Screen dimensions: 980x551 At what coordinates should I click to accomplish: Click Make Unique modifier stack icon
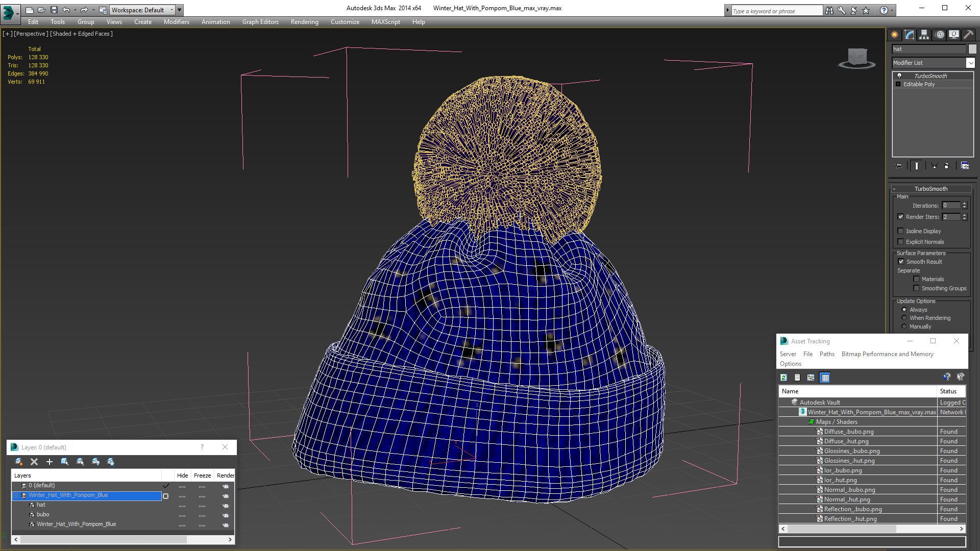coord(934,166)
